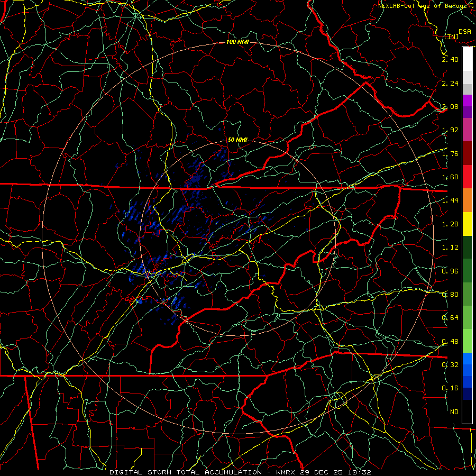Click the 0.16 legend value
Screen dimensions: 476x476
pyautogui.click(x=450, y=388)
